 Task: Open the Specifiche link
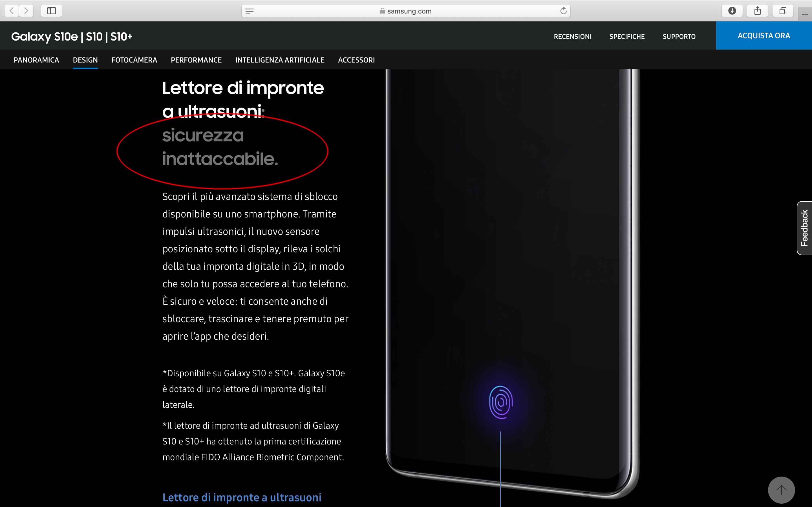click(x=627, y=37)
